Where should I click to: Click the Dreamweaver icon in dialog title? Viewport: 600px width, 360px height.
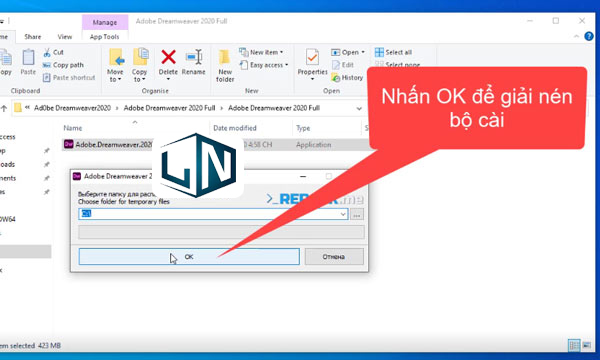pos(77,176)
